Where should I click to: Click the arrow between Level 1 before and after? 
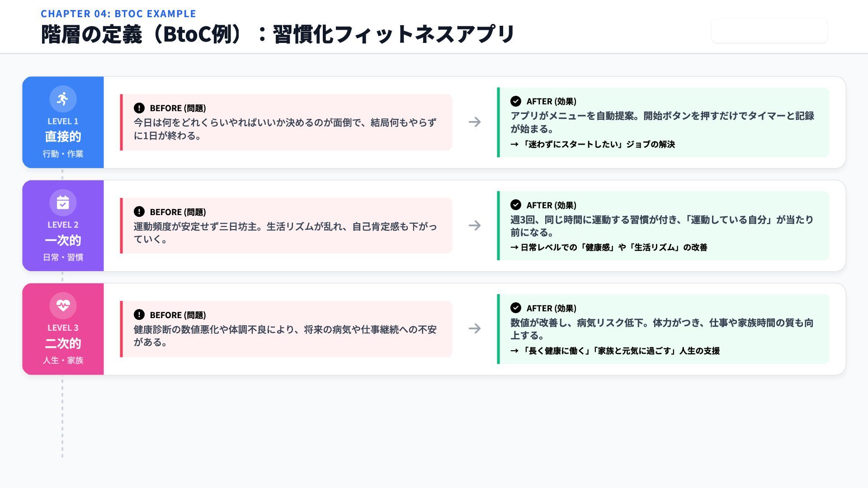pyautogui.click(x=475, y=122)
